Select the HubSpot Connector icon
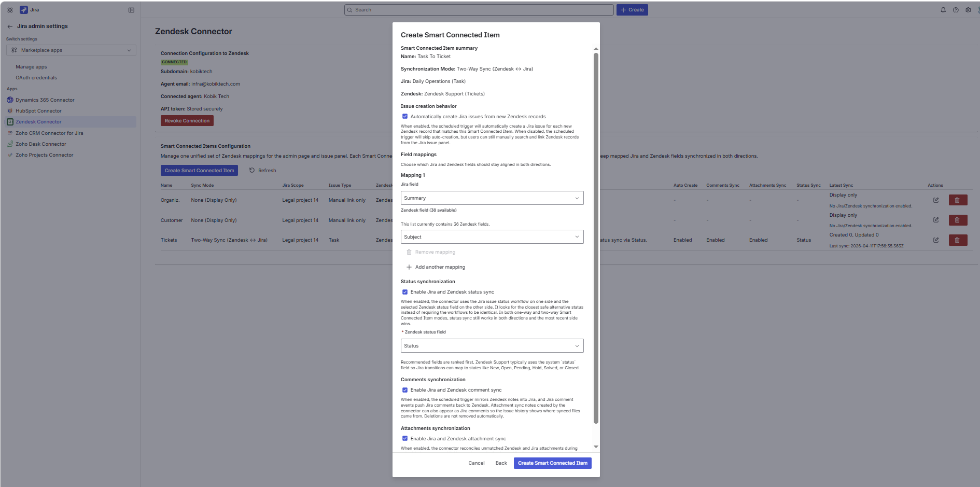 (x=11, y=110)
